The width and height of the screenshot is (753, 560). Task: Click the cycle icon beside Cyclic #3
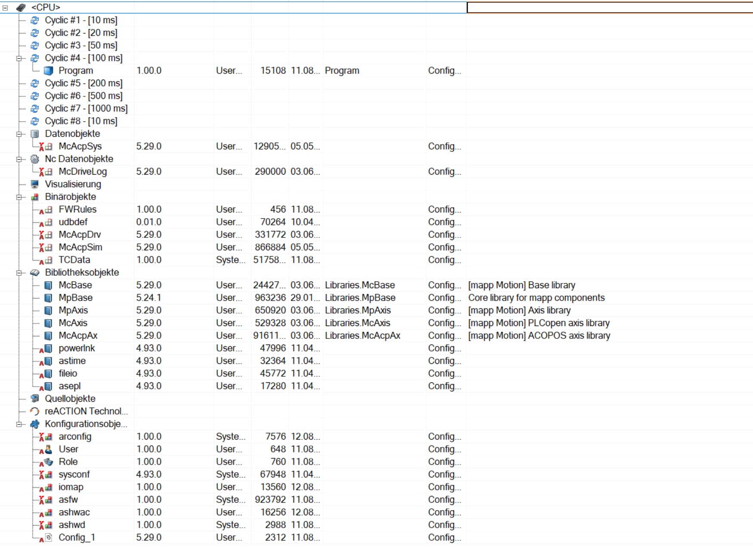[x=35, y=45]
